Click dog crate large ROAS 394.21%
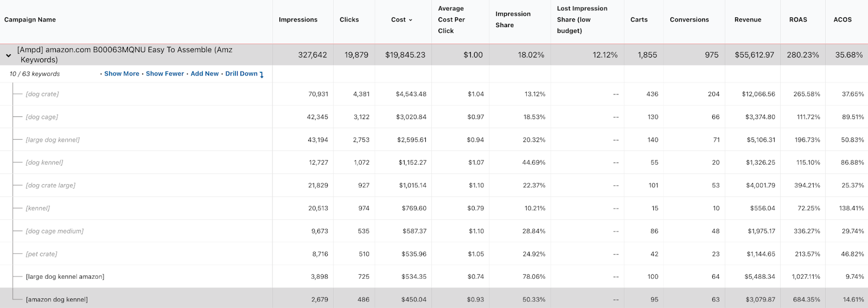 click(x=807, y=185)
